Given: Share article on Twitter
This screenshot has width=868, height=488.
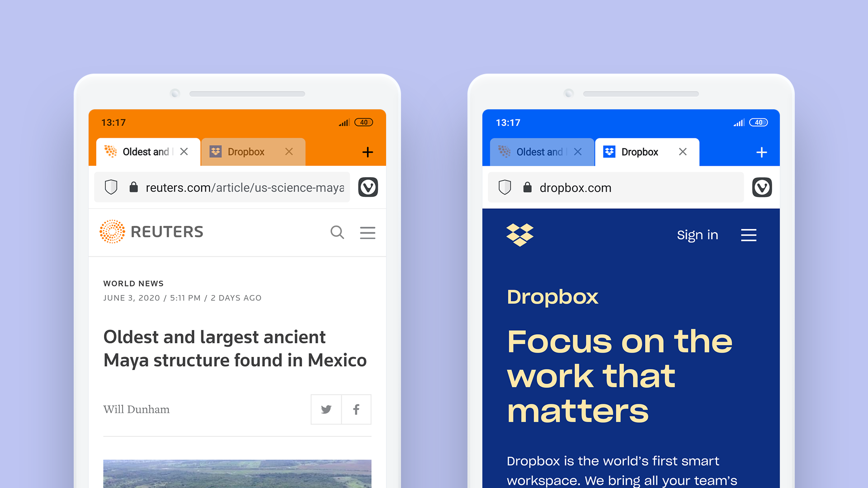Looking at the screenshot, I should [x=326, y=409].
